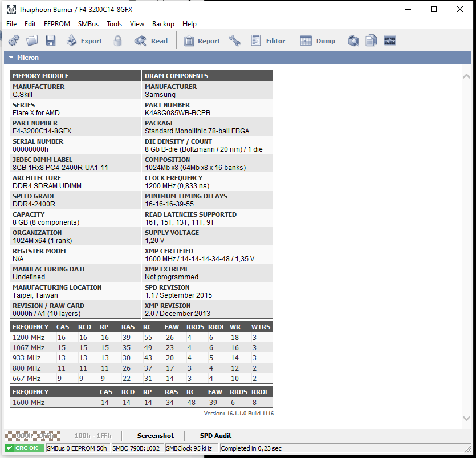Click the Dump toolbar button

(x=318, y=40)
